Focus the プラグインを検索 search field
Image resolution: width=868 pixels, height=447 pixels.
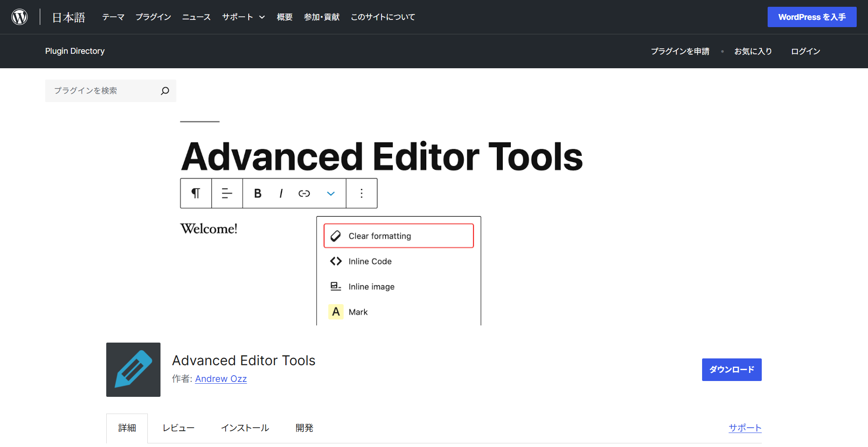coord(104,91)
